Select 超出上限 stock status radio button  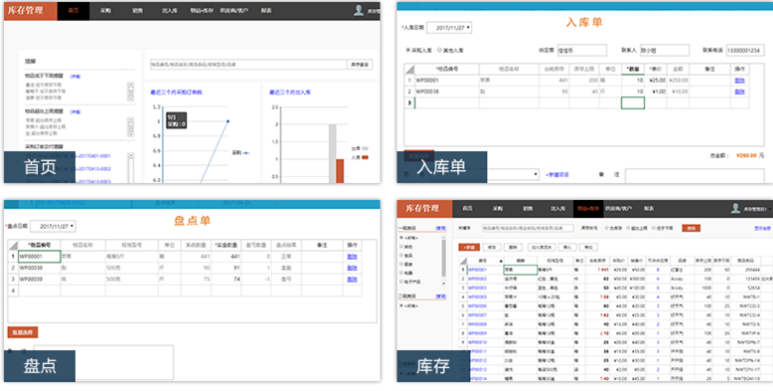[628, 228]
